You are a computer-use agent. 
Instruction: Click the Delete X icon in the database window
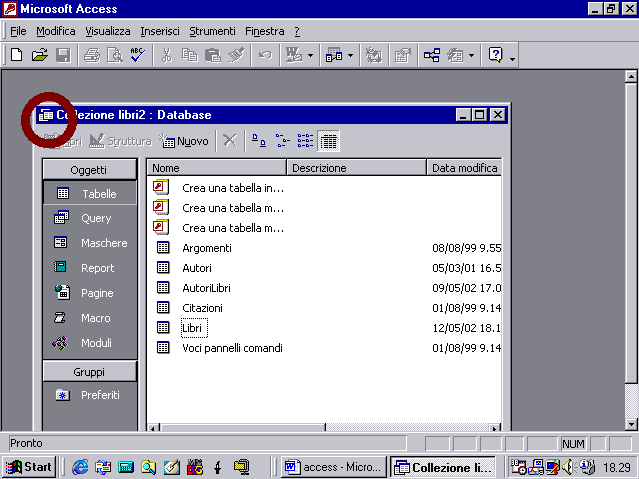[x=230, y=141]
